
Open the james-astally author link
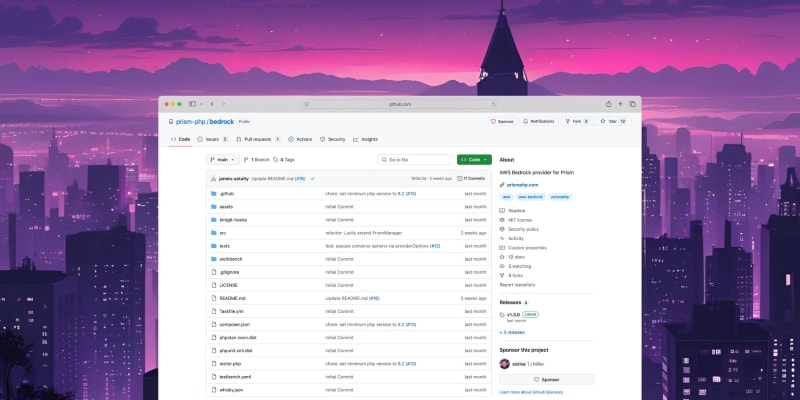[234, 179]
